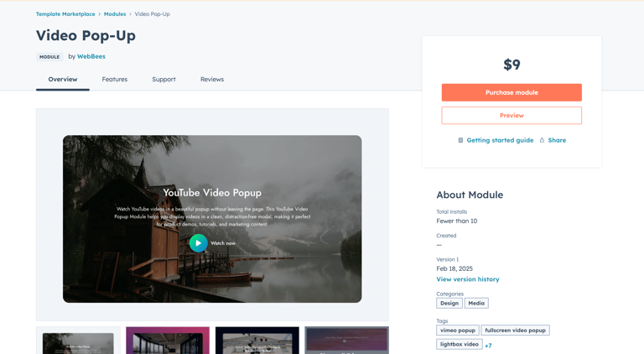Click the Fewer than 10 installs text
The image size is (644, 354).
(457, 221)
